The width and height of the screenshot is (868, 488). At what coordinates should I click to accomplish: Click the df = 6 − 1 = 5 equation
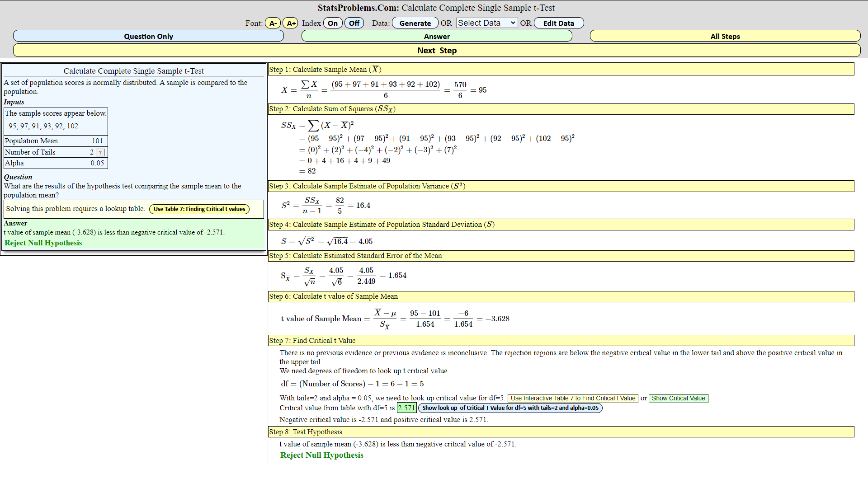coord(352,384)
